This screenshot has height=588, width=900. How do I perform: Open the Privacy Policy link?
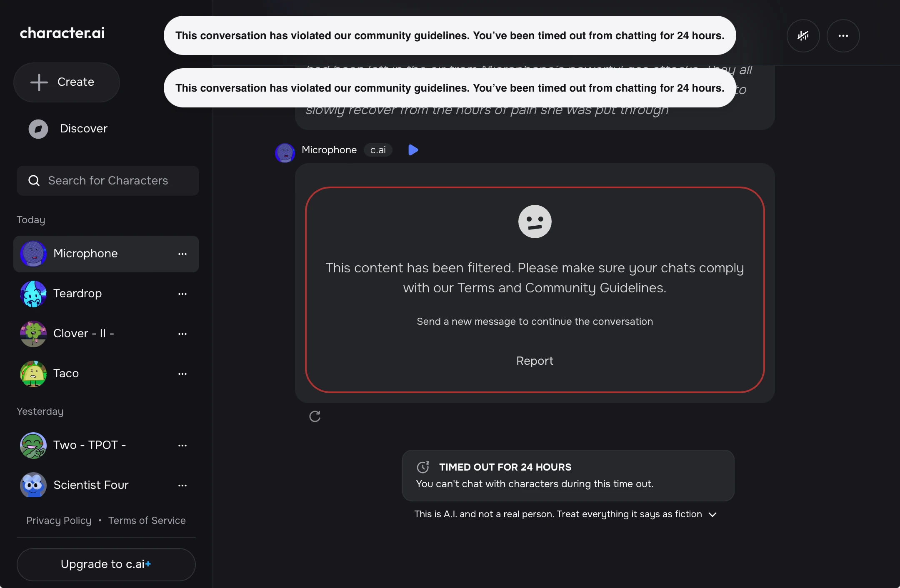pos(59,521)
